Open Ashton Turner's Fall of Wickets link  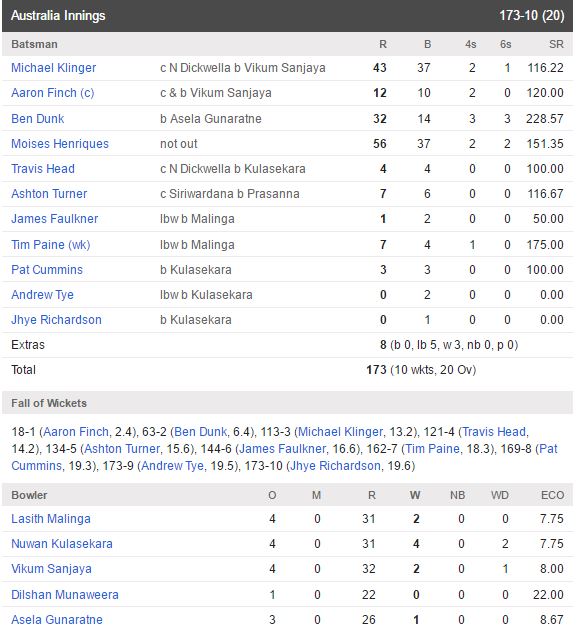[122, 449]
